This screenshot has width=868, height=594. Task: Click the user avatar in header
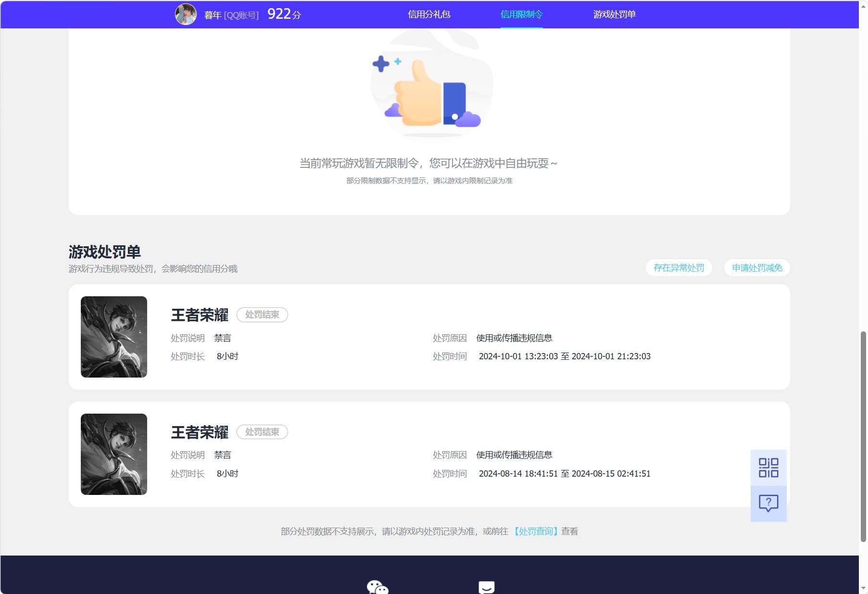[x=186, y=14]
